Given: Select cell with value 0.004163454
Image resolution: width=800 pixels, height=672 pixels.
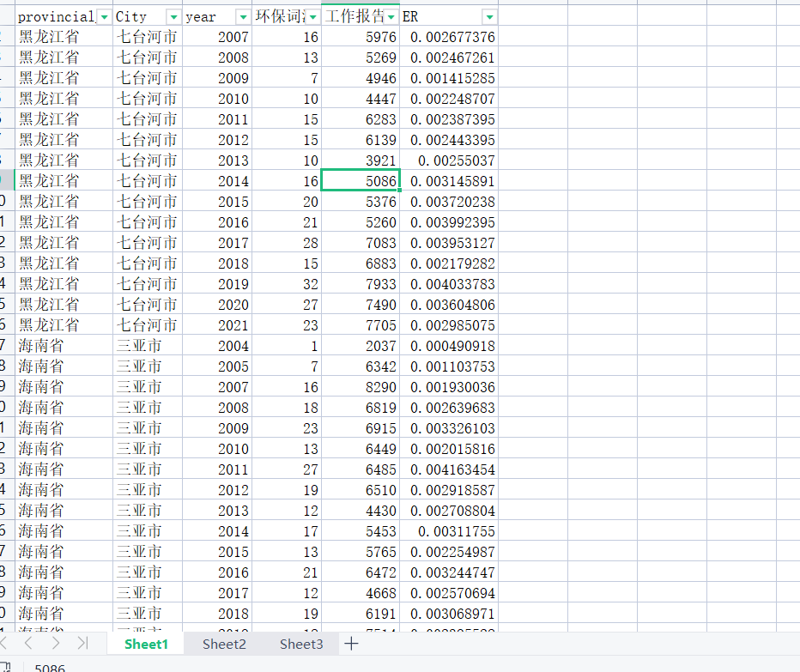Looking at the screenshot, I should 449,469.
